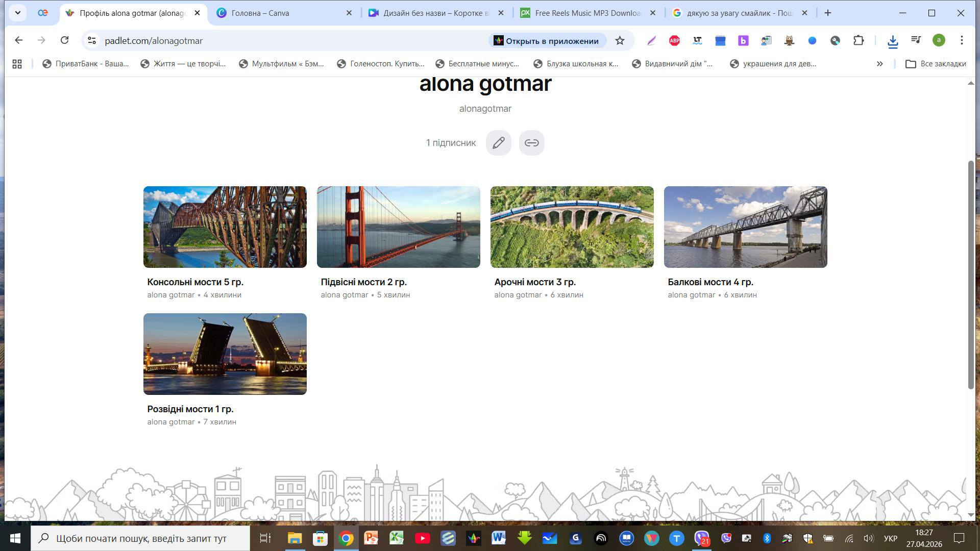This screenshot has height=551, width=980.
Task: Click Открыть в приложении button
Action: (547, 41)
